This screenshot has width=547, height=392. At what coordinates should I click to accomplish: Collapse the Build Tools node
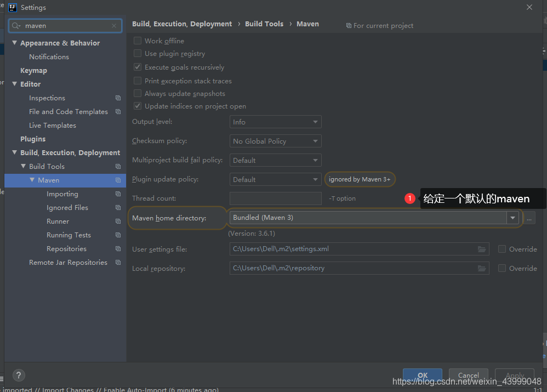coord(24,166)
